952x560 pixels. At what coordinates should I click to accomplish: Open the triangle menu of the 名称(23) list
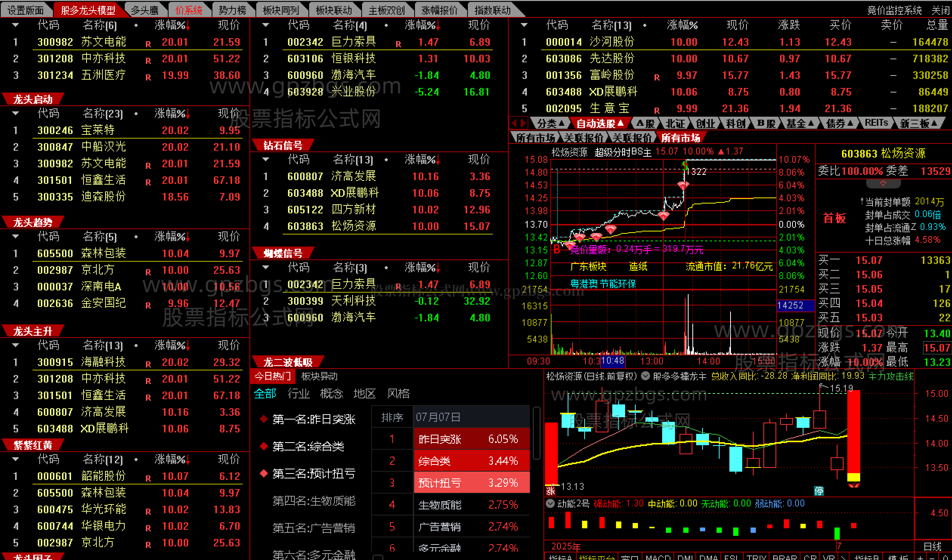15,113
